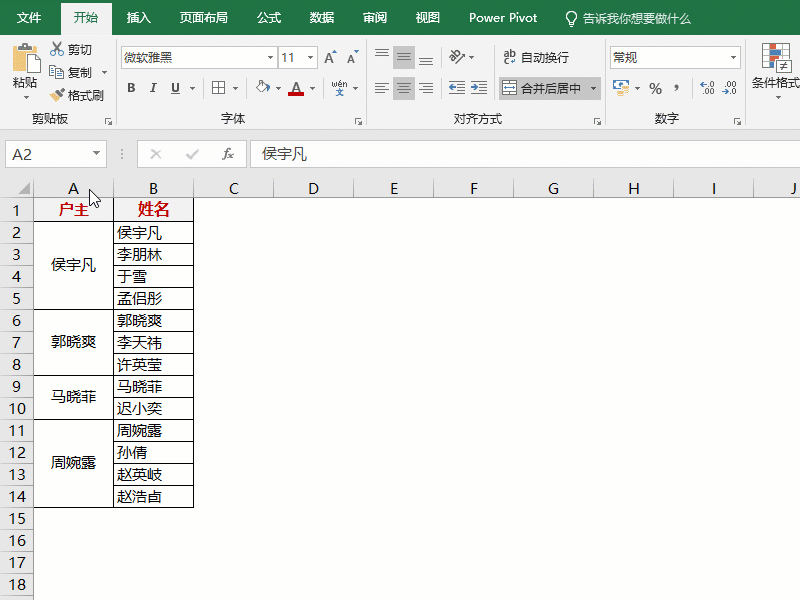Select column B header

point(154,189)
